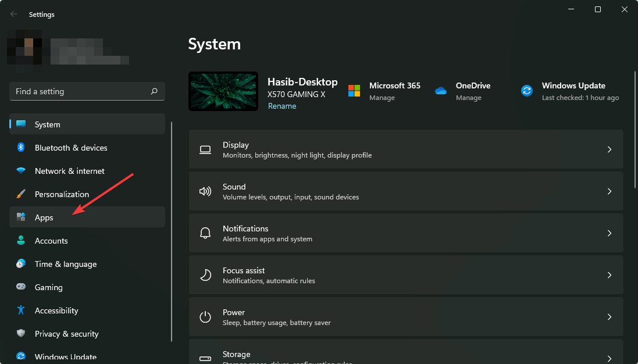Expand the Sound settings row arrow
Screen dimensions: 638x364
[x=609, y=191]
